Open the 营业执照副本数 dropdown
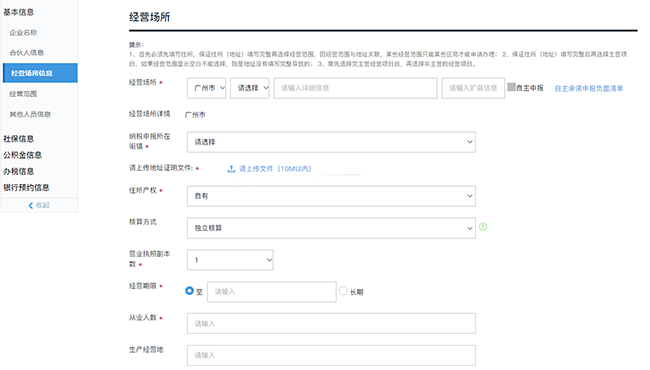This screenshot has height=370, width=650. [230, 260]
